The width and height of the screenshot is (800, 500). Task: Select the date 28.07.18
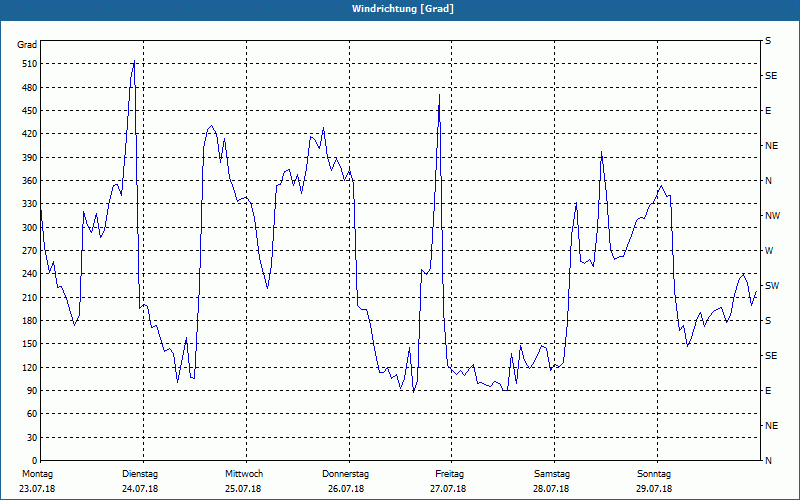[x=551, y=489]
